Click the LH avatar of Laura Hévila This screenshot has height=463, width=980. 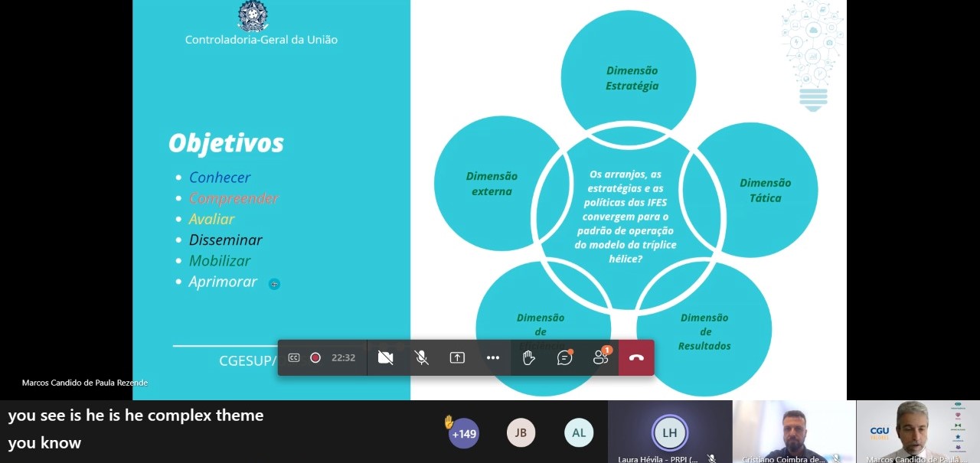(670, 432)
